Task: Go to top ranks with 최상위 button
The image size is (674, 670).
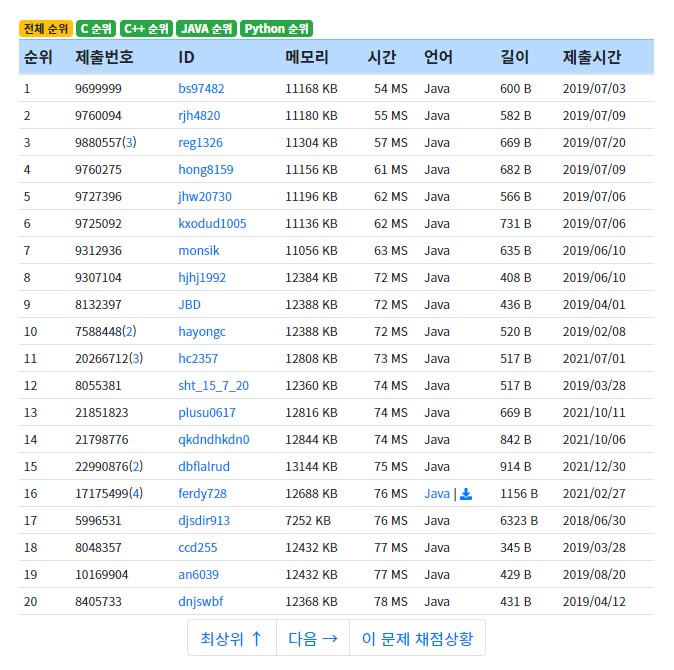Action: [232, 638]
